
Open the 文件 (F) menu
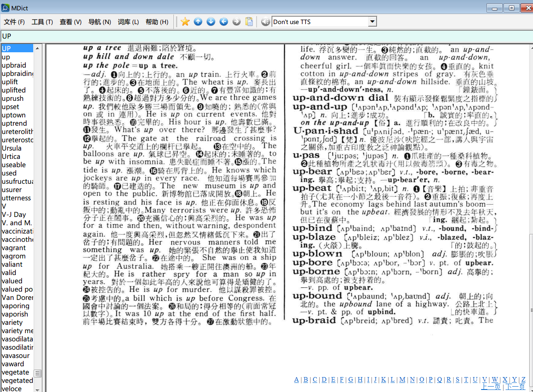pyautogui.click(x=15, y=22)
